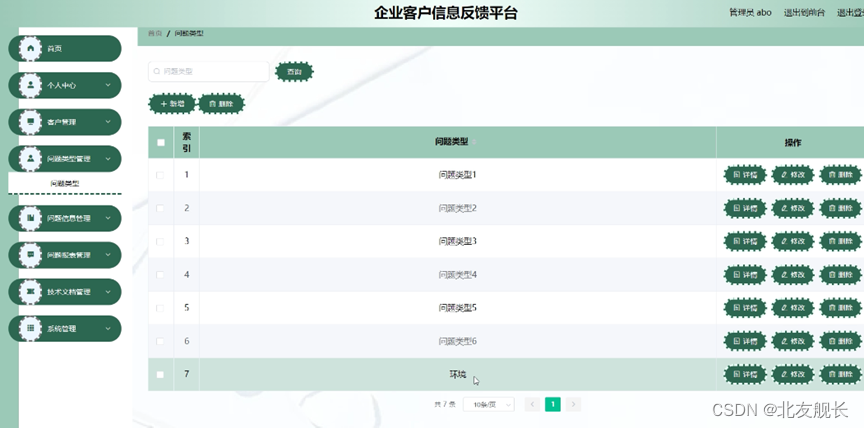Click 详情 for 环境 row
The image size is (864, 428).
click(745, 375)
